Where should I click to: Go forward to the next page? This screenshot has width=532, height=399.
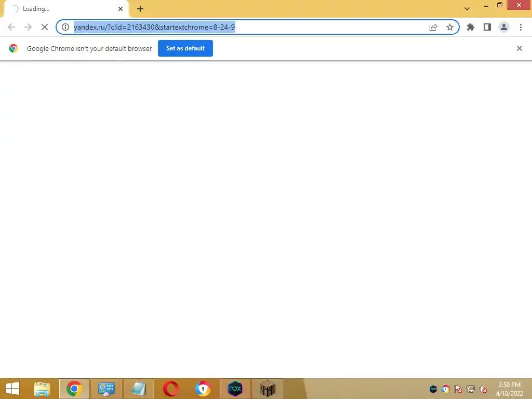(28, 27)
